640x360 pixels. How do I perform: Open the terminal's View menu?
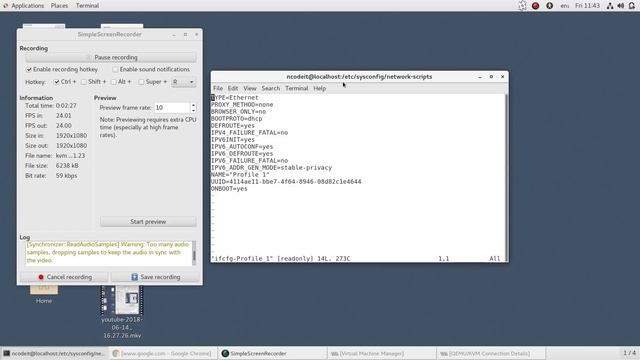tap(250, 88)
